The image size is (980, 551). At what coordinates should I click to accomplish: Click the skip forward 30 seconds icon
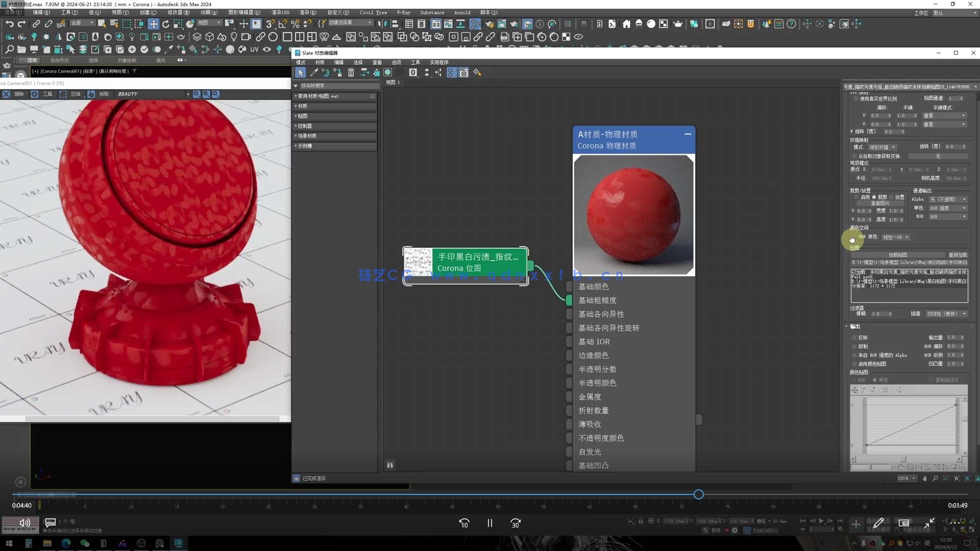click(x=515, y=523)
